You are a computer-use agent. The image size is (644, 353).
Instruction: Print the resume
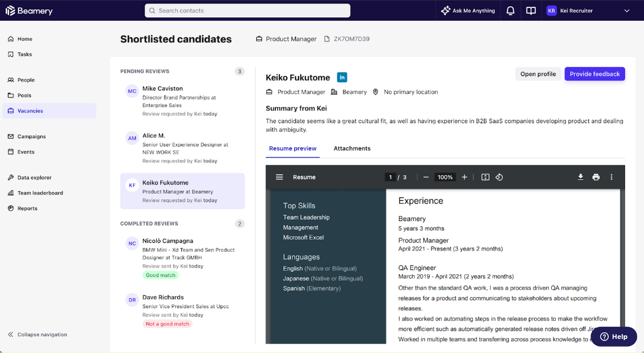(596, 177)
